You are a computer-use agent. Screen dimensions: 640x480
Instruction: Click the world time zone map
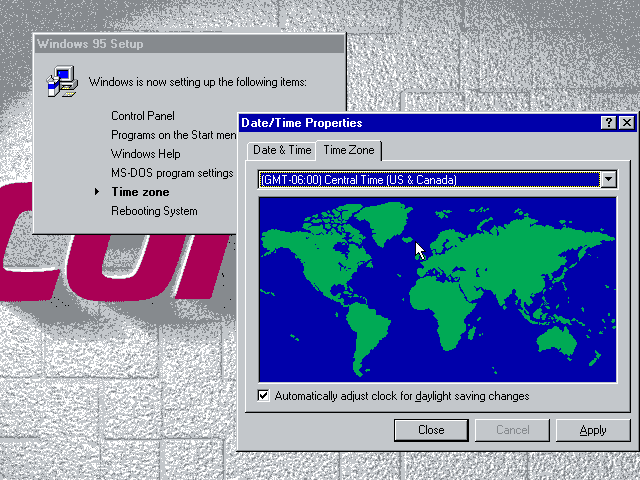(438, 290)
